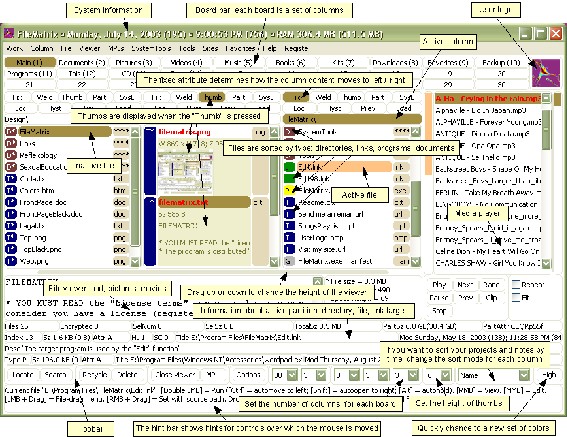
Task: Click the icon beside Charts.htm
Action: [x=11, y=190]
